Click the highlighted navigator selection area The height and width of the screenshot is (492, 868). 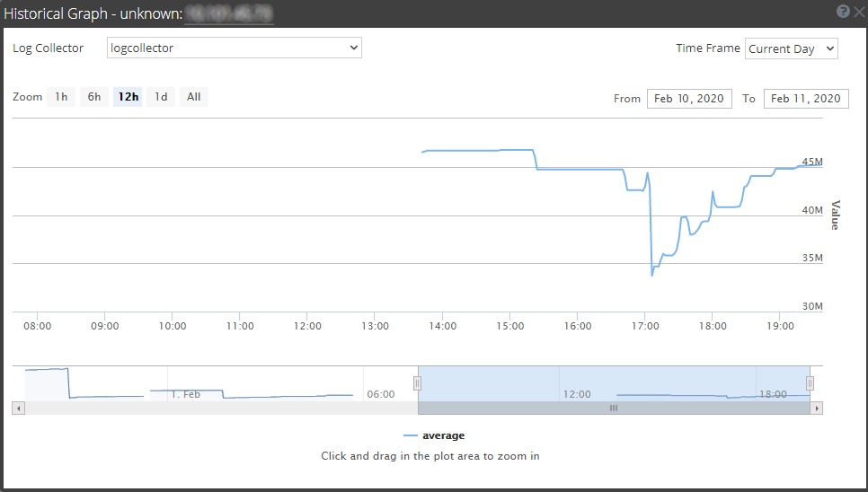point(614,383)
